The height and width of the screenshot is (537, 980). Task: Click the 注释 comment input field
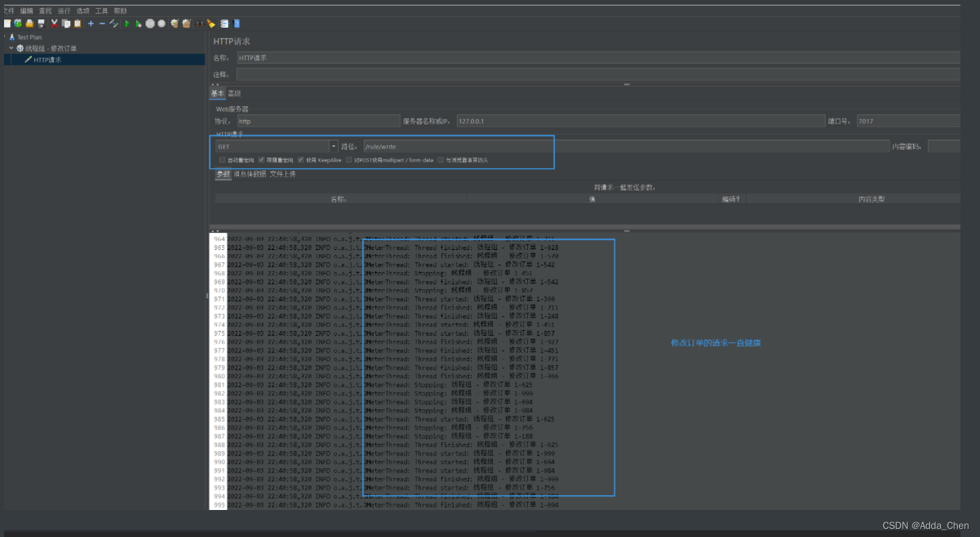(x=598, y=74)
